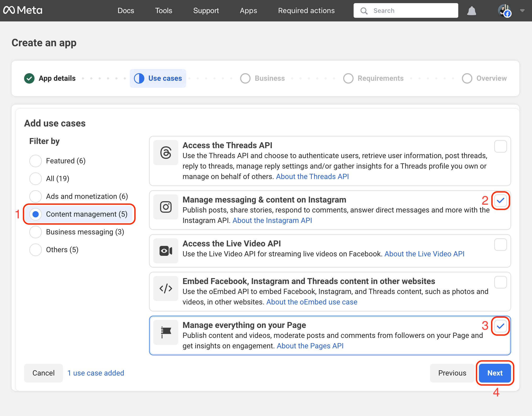Open the notifications bell

coord(471,11)
